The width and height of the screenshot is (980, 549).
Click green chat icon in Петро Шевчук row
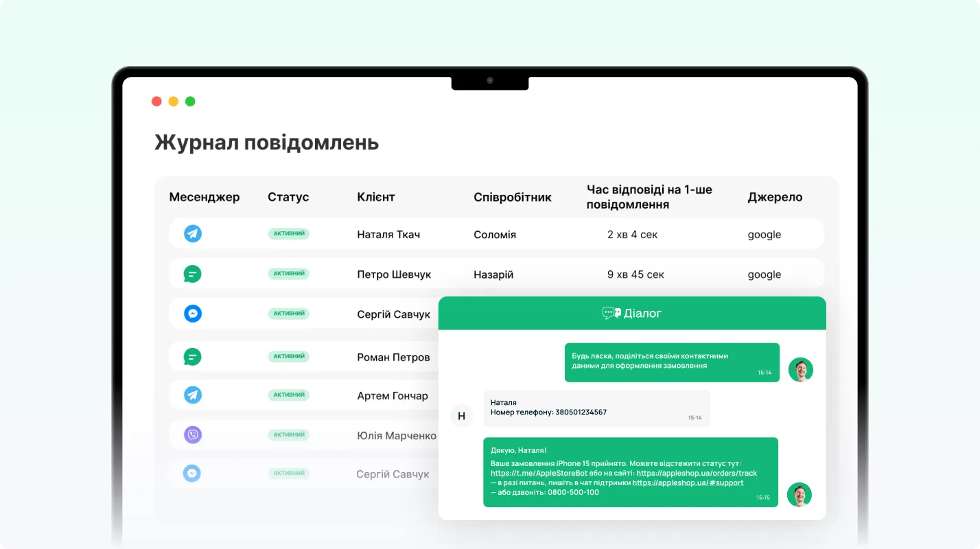tap(193, 274)
